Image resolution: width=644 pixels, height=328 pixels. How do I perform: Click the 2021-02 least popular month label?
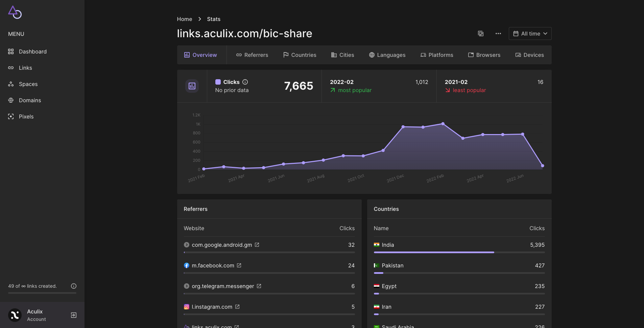point(456,82)
